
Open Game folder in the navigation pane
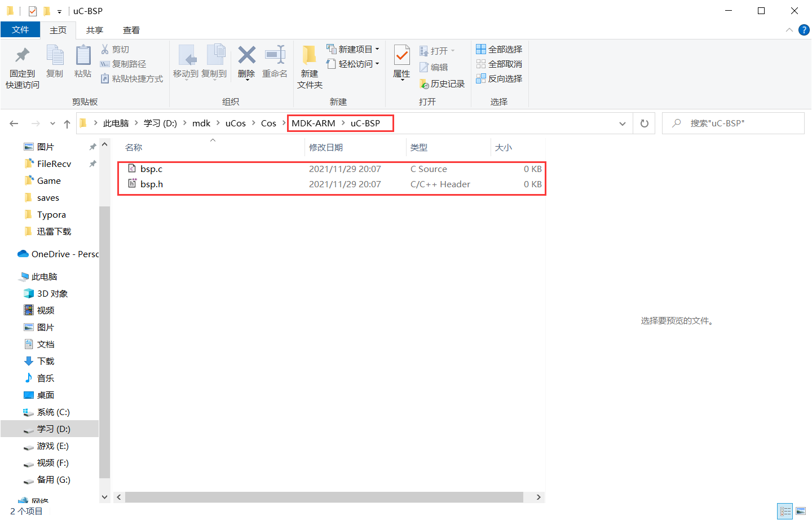49,180
